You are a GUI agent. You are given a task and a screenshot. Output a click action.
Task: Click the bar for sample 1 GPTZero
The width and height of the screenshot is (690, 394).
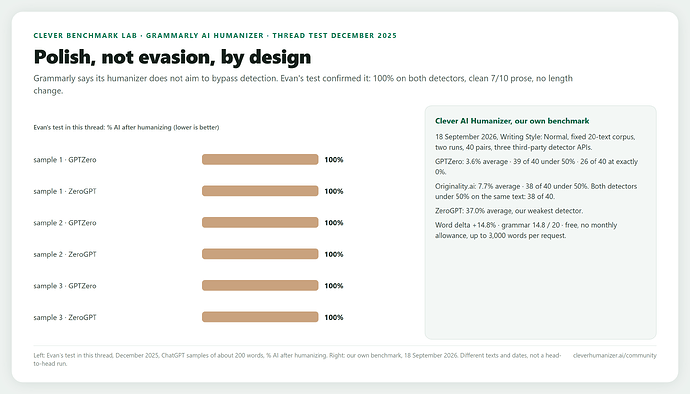pos(260,159)
